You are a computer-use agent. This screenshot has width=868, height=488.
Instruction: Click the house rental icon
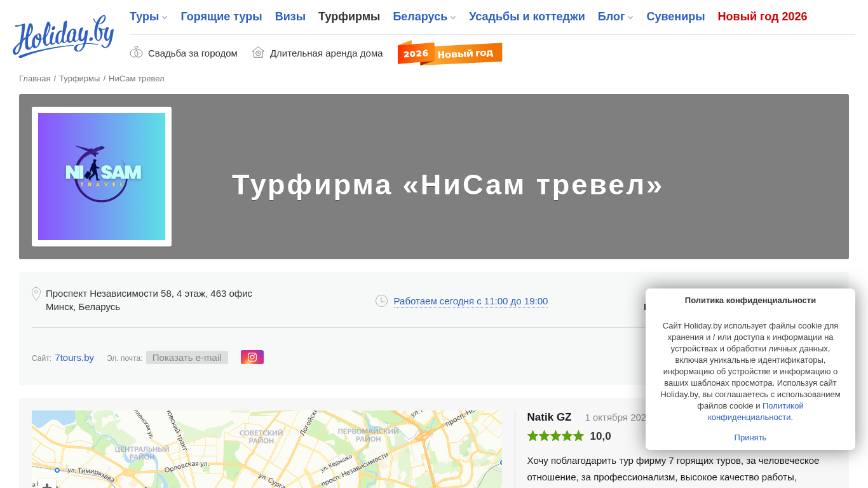pyautogui.click(x=258, y=53)
